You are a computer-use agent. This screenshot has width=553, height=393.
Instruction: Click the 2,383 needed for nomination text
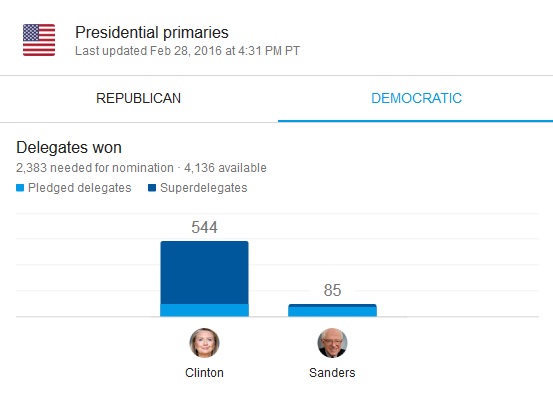pyautogui.click(x=95, y=168)
